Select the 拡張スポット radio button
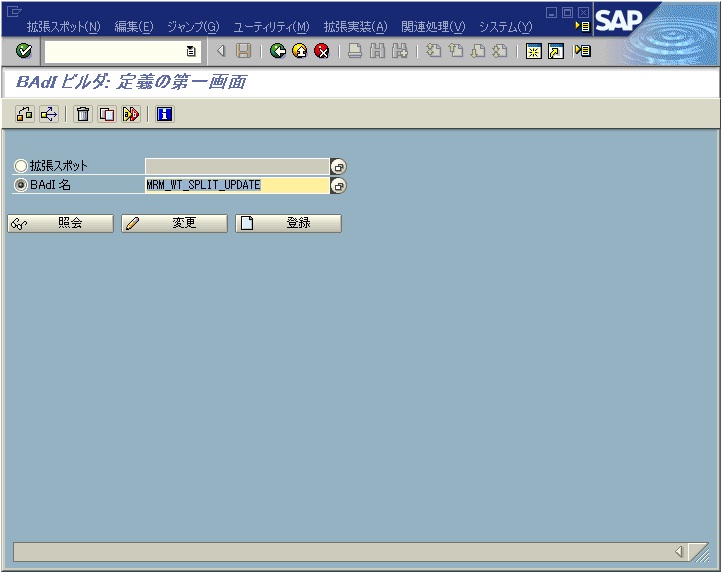 click(x=21, y=167)
